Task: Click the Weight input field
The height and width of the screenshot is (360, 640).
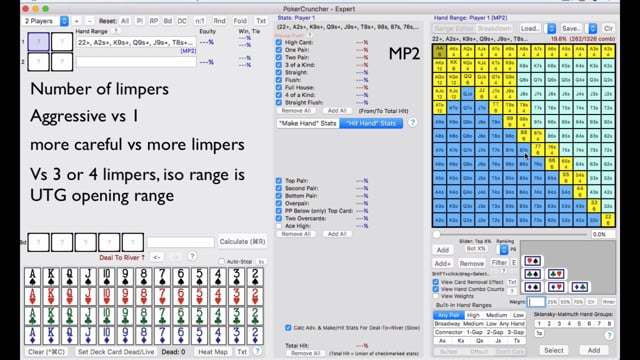Action: 536,302
